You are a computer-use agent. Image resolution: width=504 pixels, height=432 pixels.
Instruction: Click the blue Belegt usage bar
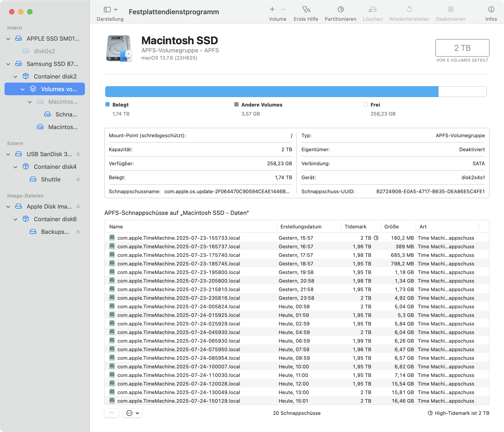coord(272,92)
